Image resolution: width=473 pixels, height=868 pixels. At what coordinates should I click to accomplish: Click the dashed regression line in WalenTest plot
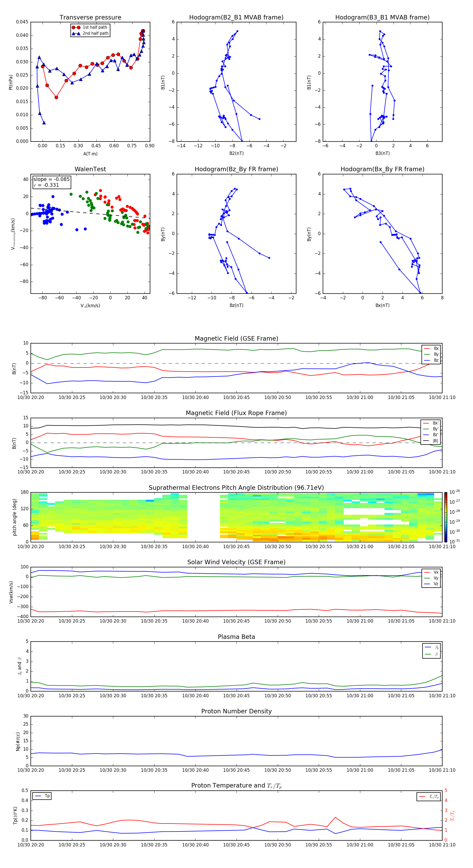click(90, 213)
